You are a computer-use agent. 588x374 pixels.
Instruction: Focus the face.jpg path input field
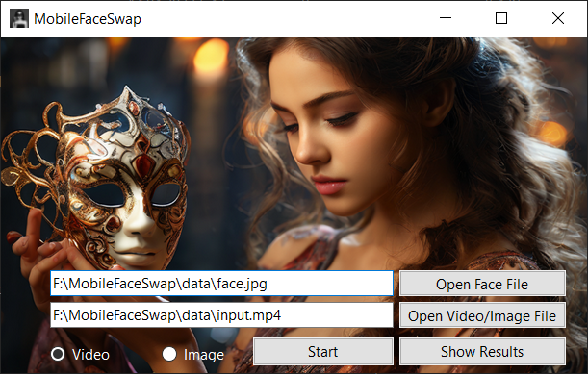(x=221, y=284)
